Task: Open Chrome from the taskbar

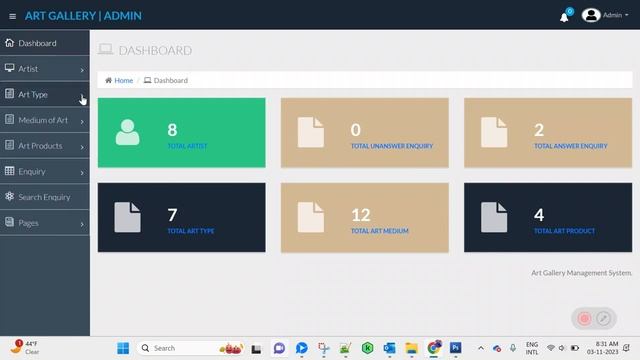Action: 434,348
